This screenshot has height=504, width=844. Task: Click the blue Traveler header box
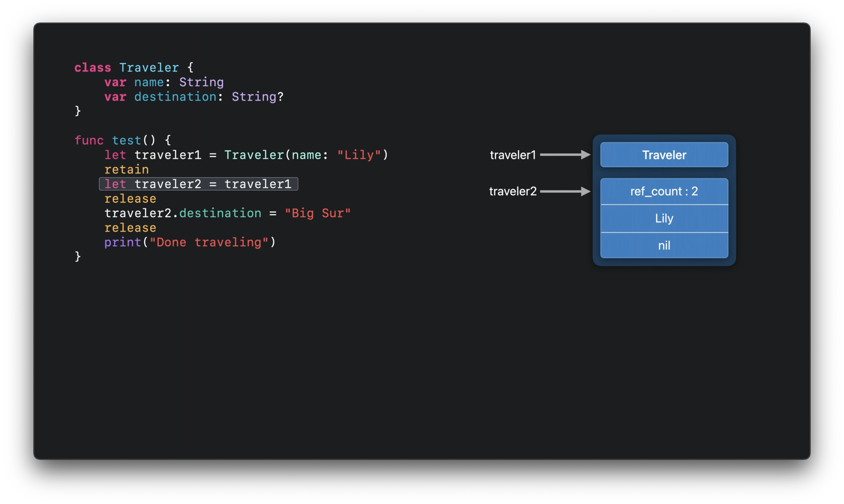[664, 155]
